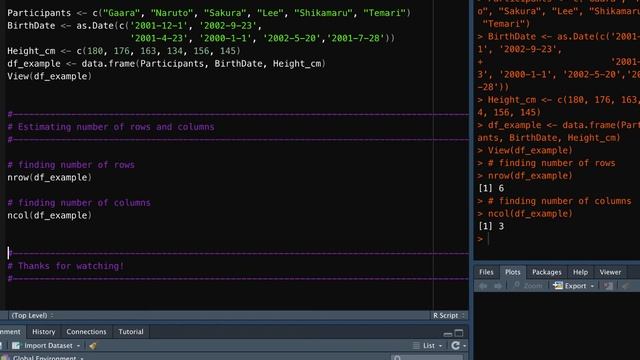This screenshot has width=640, height=360.
Task: Click the Import Dataset table icon
Action: point(16,346)
